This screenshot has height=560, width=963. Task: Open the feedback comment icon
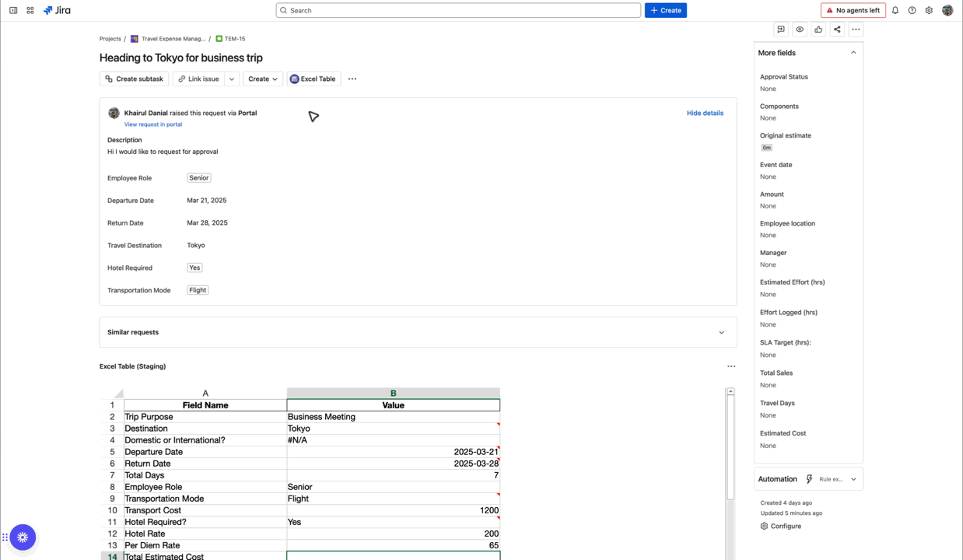click(x=781, y=30)
